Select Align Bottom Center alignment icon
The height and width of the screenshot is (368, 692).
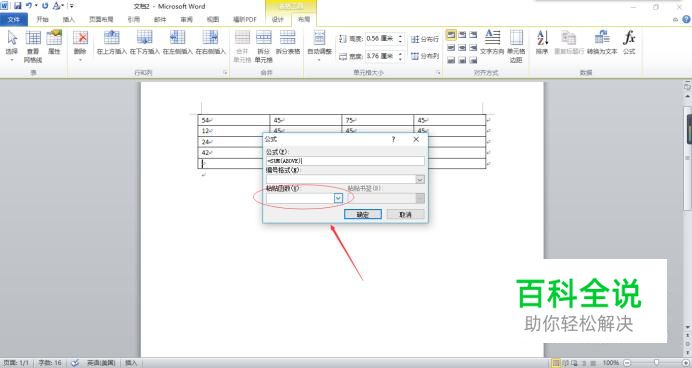(462, 60)
